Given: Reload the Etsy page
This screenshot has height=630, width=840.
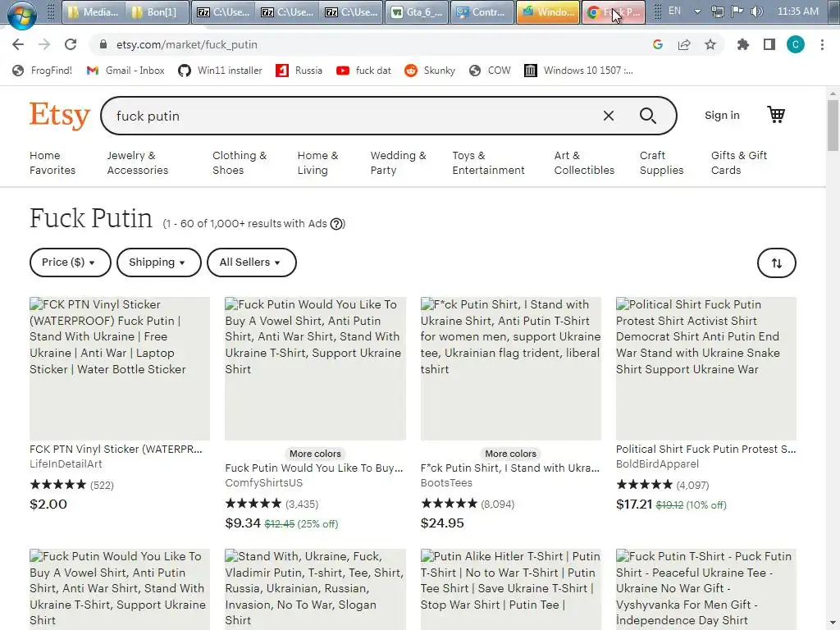Looking at the screenshot, I should tap(71, 44).
